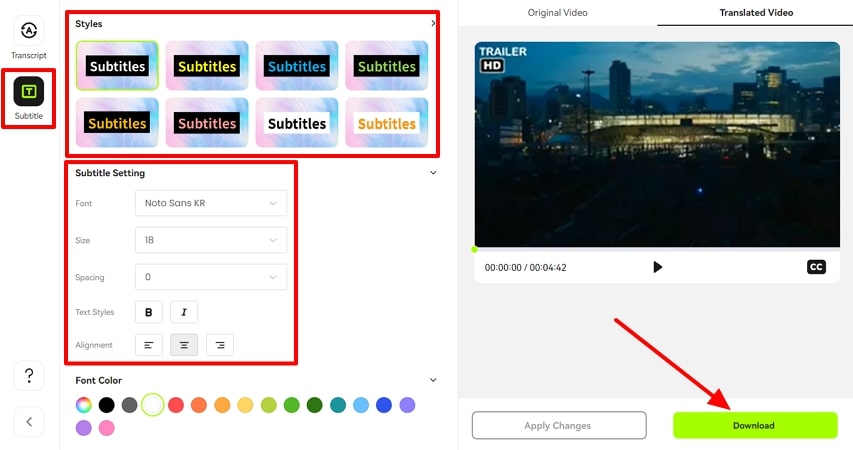This screenshot has width=853, height=450.
Task: Choose red font color
Action: point(176,405)
